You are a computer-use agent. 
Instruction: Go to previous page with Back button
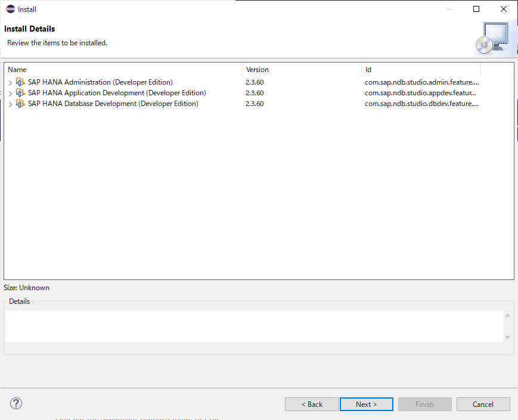coord(312,404)
